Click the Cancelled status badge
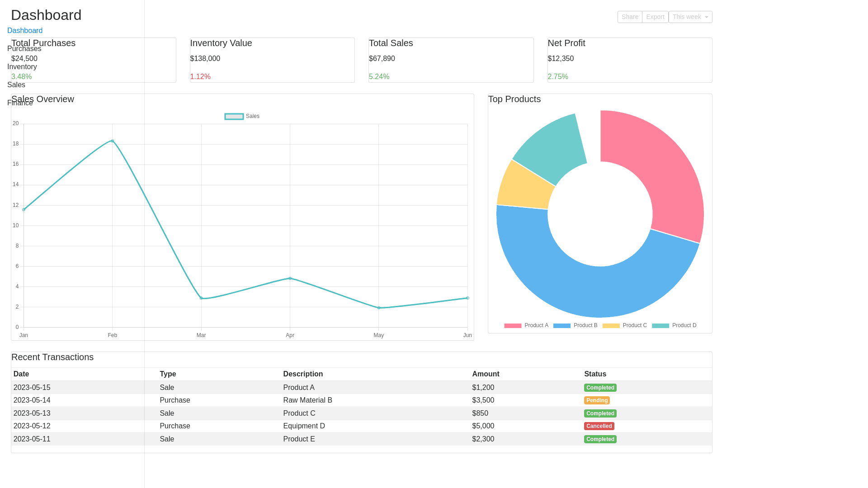Screen dimensions: 868x488 (x=599, y=426)
